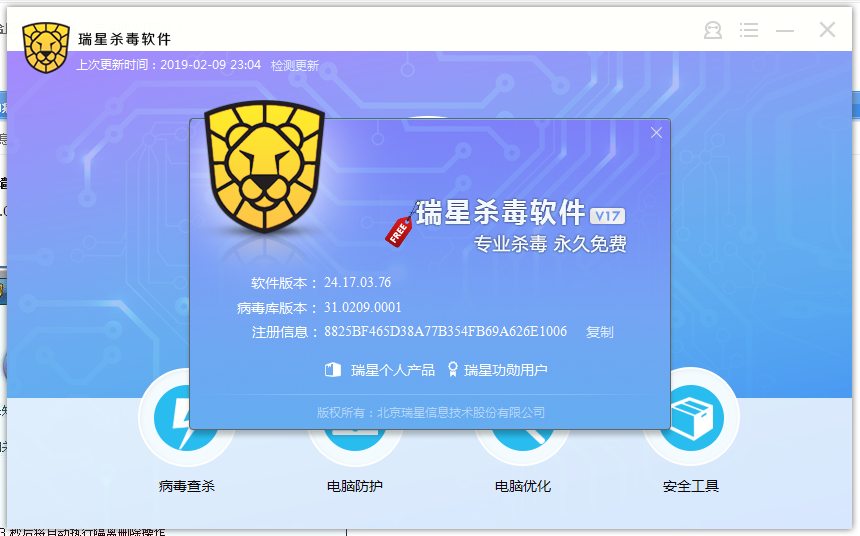This screenshot has height=536, width=860.
Task: Select the 电脑防护 label
Action: tap(355, 486)
